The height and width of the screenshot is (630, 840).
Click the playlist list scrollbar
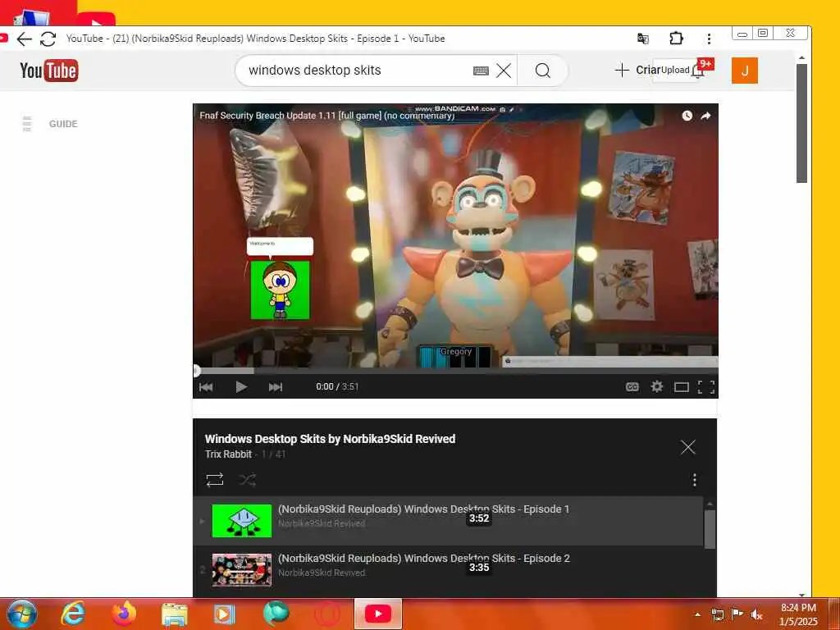(x=710, y=529)
